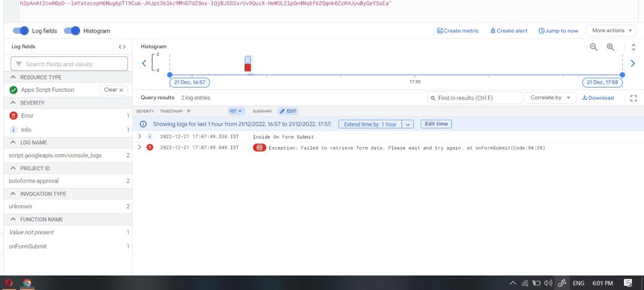644x290 pixels.
Task: Open the notification center icon
Action: click(x=628, y=282)
